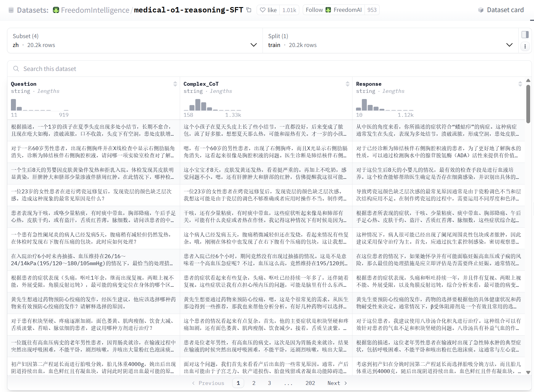Select Response cell beginning 黄先生要预防心绞痛
Screen dimensions: 534x392
[x=439, y=303]
